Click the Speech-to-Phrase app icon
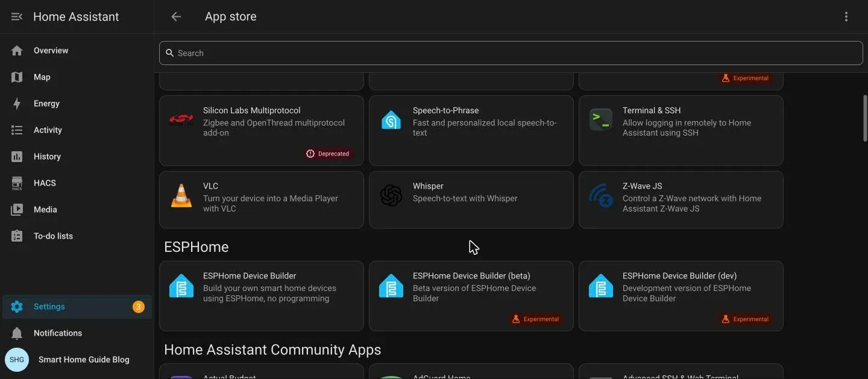 pos(391,120)
